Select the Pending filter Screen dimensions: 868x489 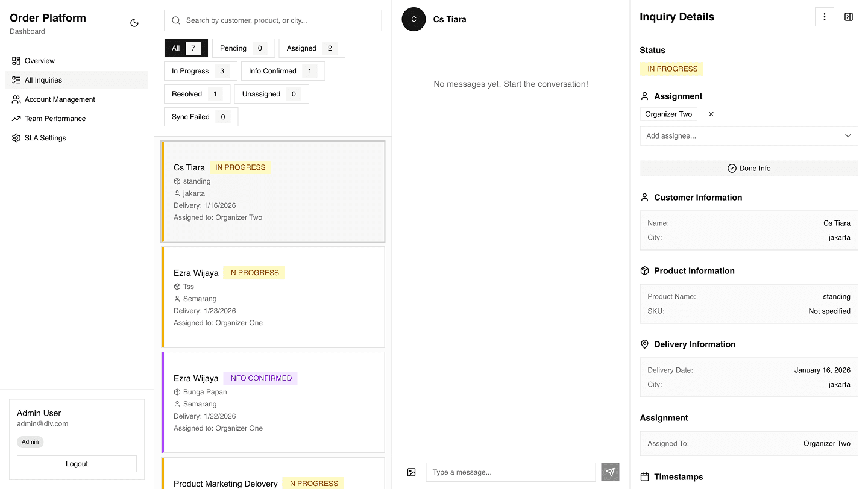click(244, 48)
